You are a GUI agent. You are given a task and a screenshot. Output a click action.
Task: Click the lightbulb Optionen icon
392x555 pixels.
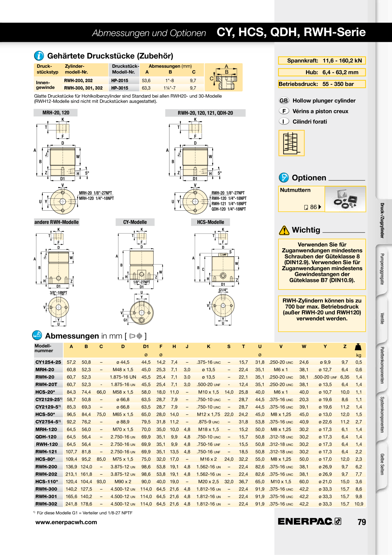point(284,178)
